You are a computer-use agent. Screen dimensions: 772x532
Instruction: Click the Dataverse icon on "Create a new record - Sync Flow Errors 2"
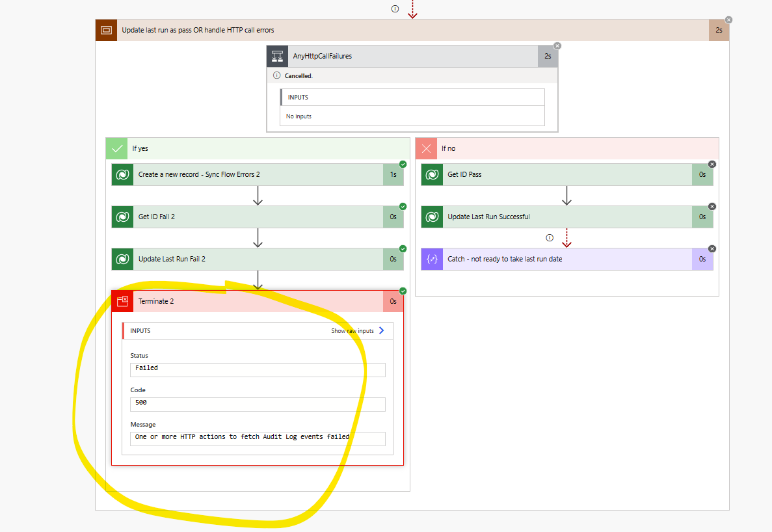pyautogui.click(x=122, y=174)
